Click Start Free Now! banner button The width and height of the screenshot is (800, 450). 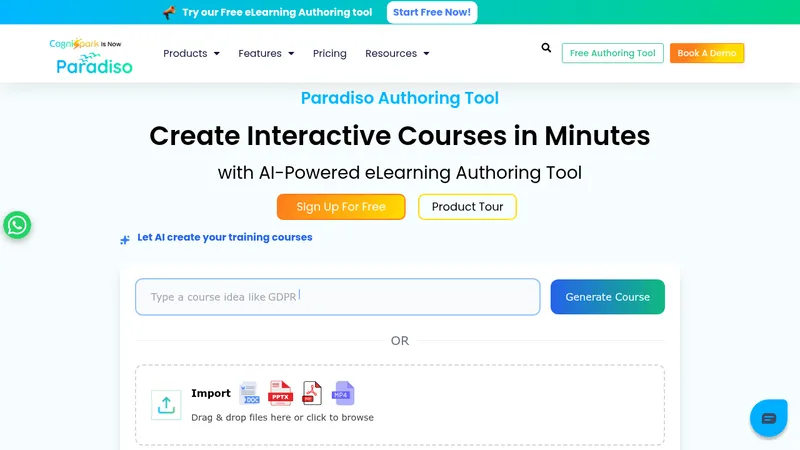pos(432,12)
